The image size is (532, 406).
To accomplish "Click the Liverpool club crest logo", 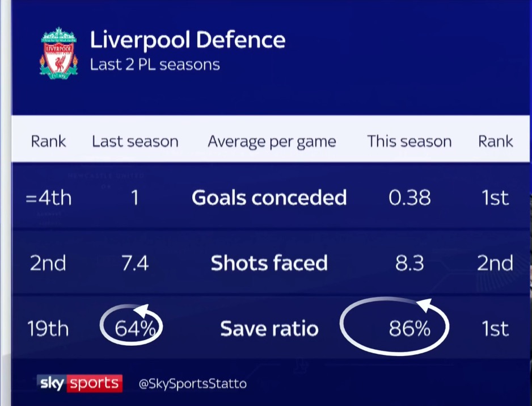I will coord(58,53).
